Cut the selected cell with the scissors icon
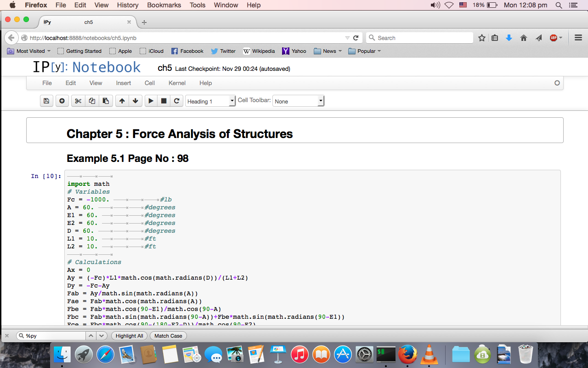Image resolution: width=588 pixels, height=368 pixels. (x=78, y=101)
